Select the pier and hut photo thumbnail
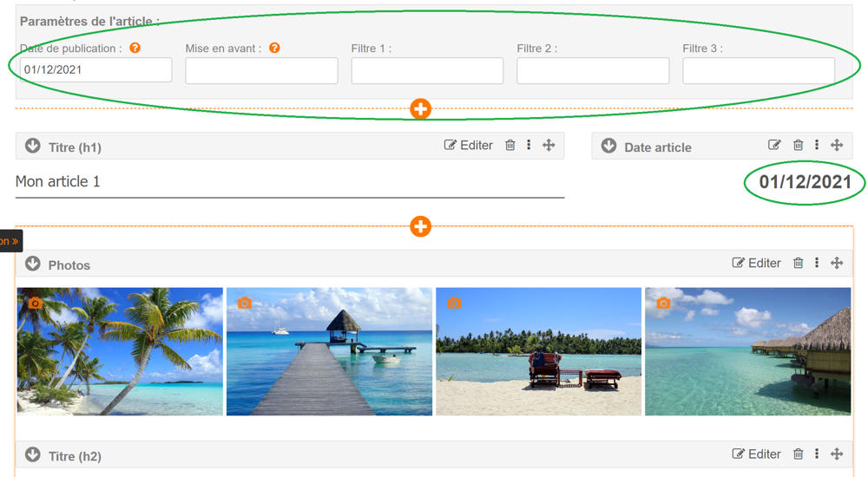 [329, 351]
